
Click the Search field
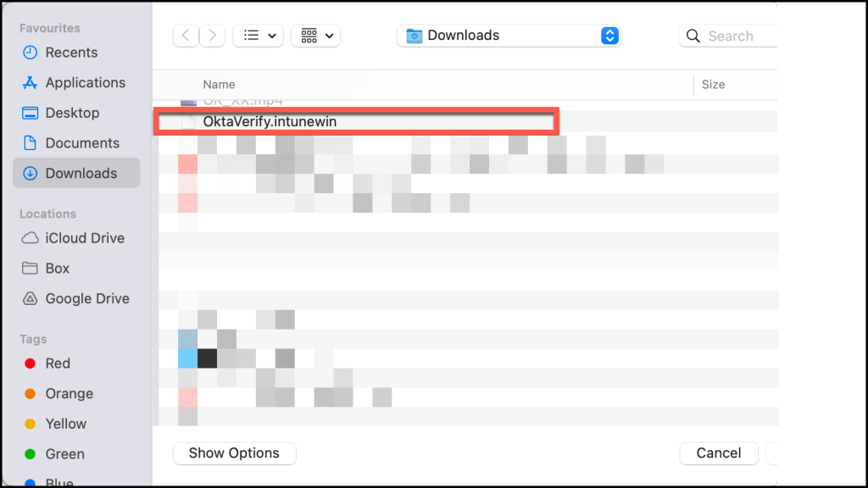(729, 36)
